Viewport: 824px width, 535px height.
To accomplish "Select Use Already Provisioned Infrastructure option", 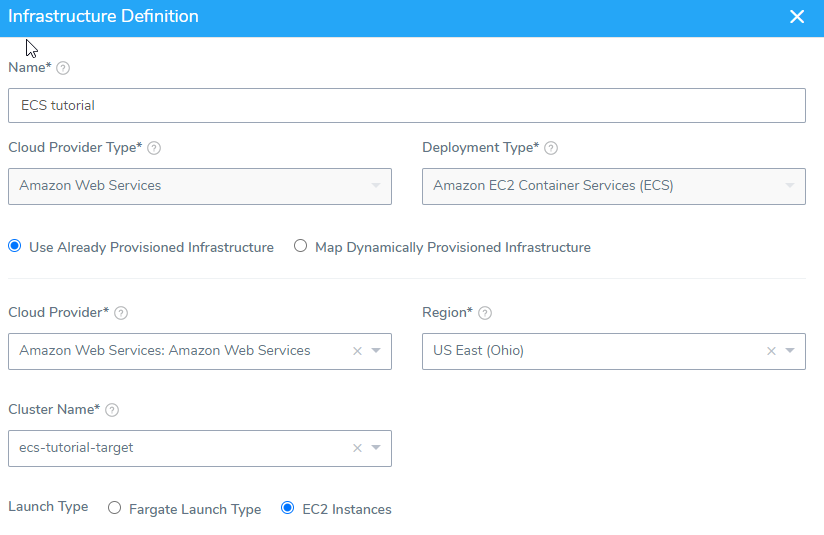I will (15, 246).
